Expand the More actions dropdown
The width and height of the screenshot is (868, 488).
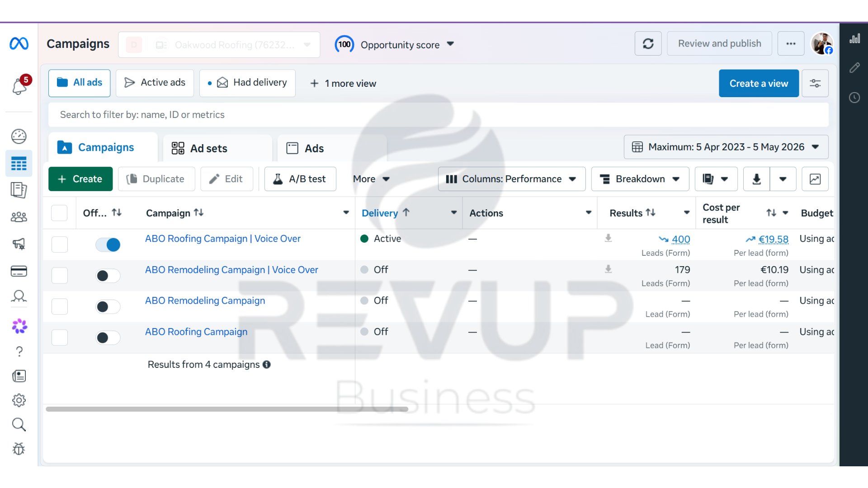[x=371, y=179]
